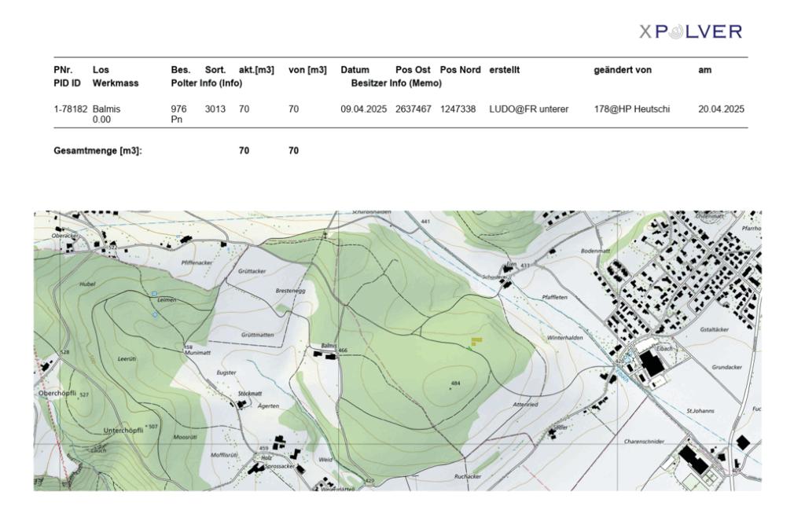
Task: Select polter number 1-78182
Action: pos(70,109)
